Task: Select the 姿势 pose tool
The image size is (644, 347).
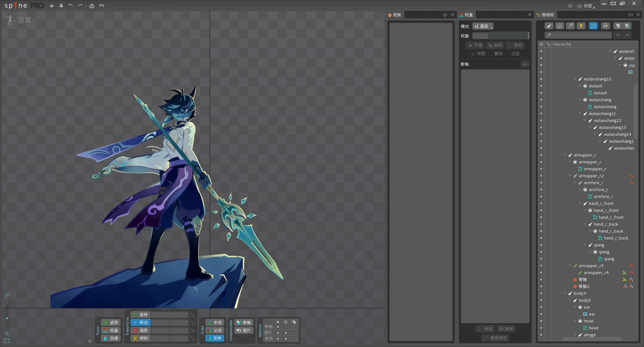Action: 111,322
